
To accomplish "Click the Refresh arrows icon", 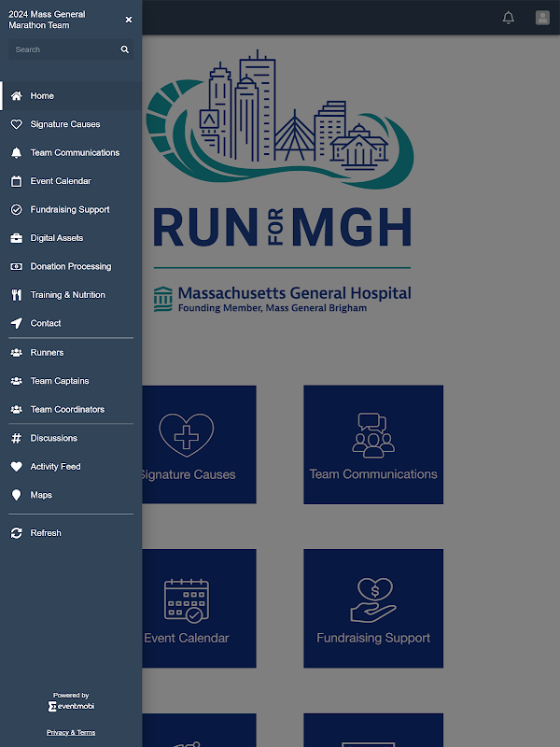I will 16,533.
